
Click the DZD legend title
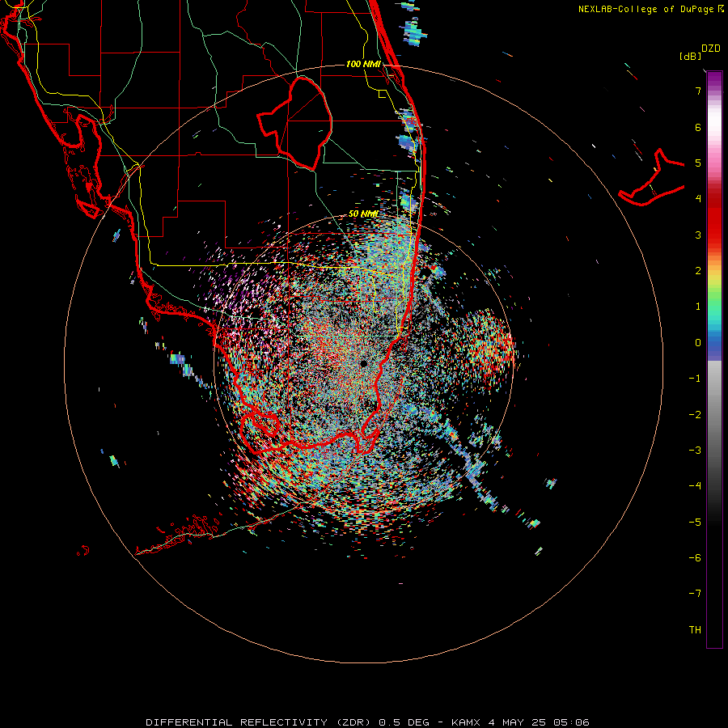[x=711, y=49]
